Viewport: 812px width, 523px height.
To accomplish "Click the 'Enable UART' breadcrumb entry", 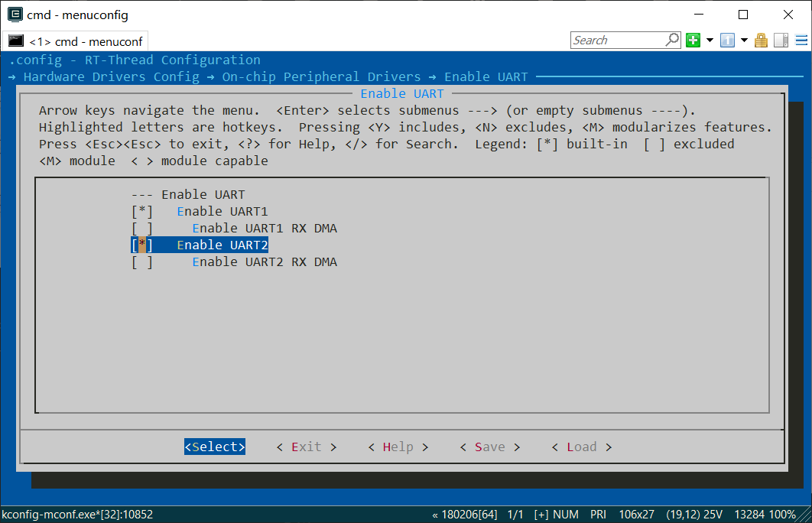I will 486,76.
